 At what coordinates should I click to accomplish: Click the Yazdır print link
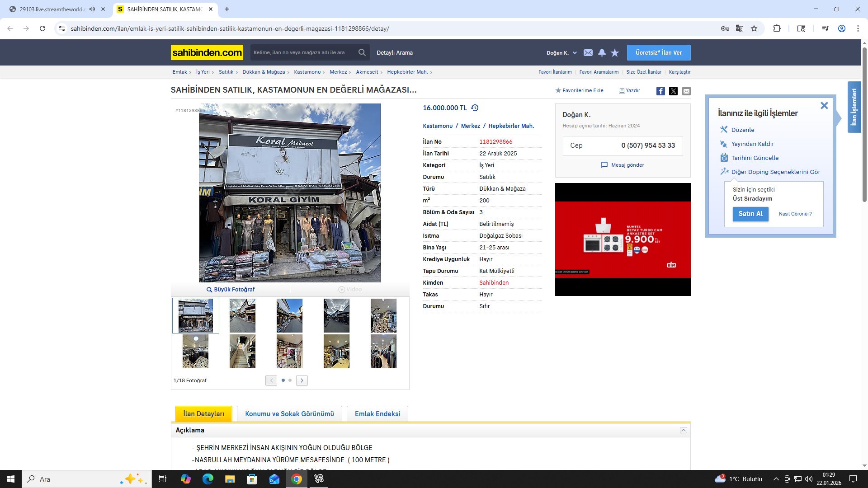(x=629, y=90)
